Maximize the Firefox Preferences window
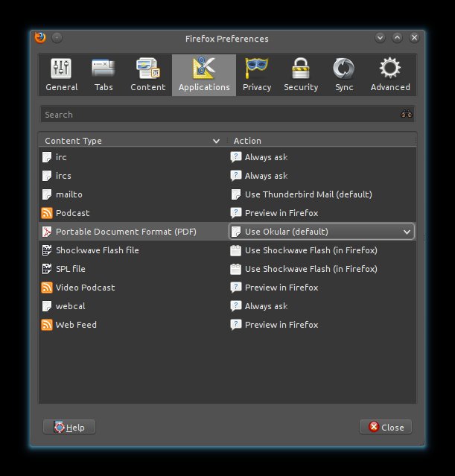Viewport: 455px width, 476px height. (398, 38)
